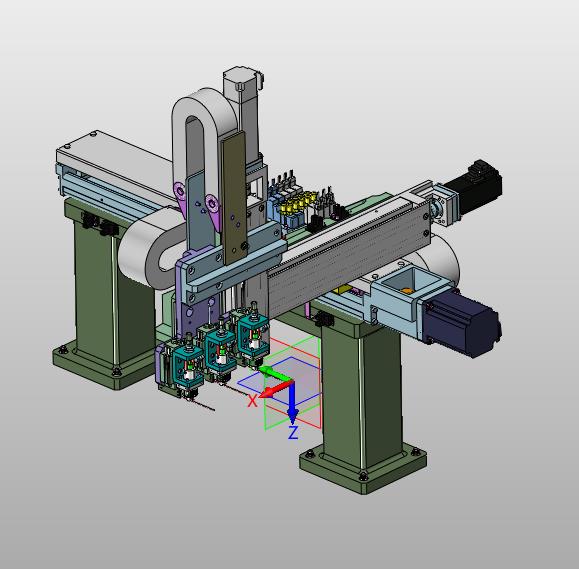This screenshot has width=579, height=569.
Task: Click the green Y-axis arrow of the triad
Action: [275, 373]
